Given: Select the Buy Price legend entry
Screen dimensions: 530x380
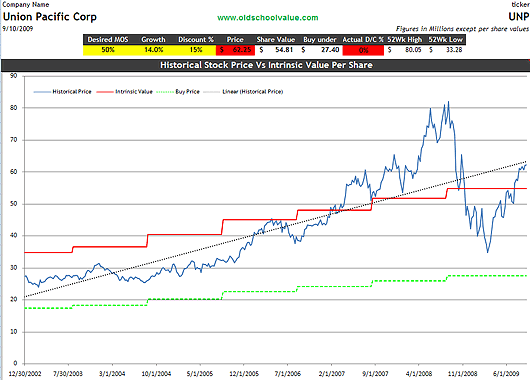Looking at the screenshot, I should 178,92.
